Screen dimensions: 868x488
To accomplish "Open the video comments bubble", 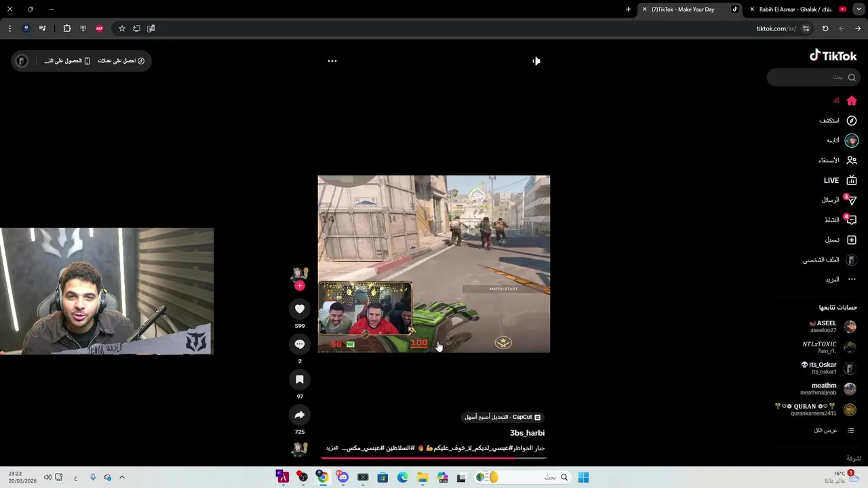I will coord(300,344).
